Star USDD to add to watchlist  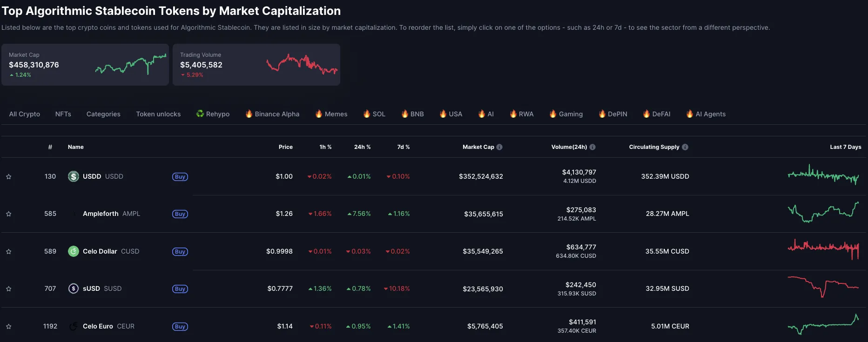tap(8, 177)
